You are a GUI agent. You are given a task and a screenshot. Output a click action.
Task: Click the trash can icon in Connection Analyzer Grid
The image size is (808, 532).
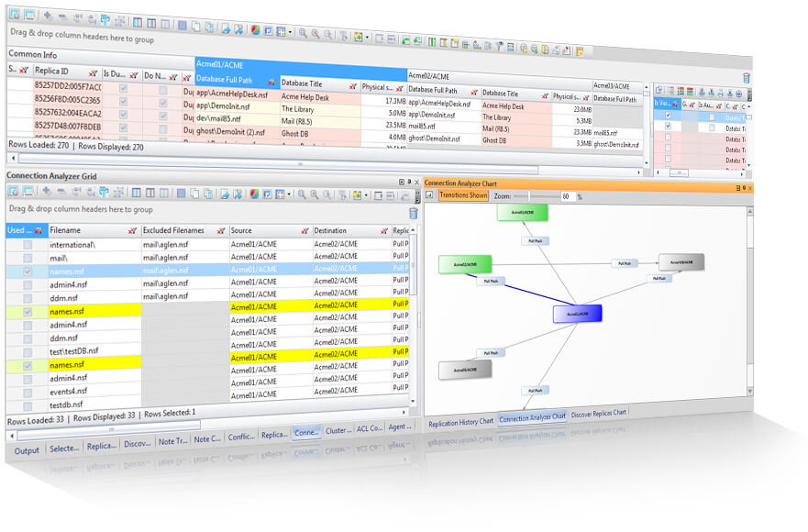[x=414, y=213]
